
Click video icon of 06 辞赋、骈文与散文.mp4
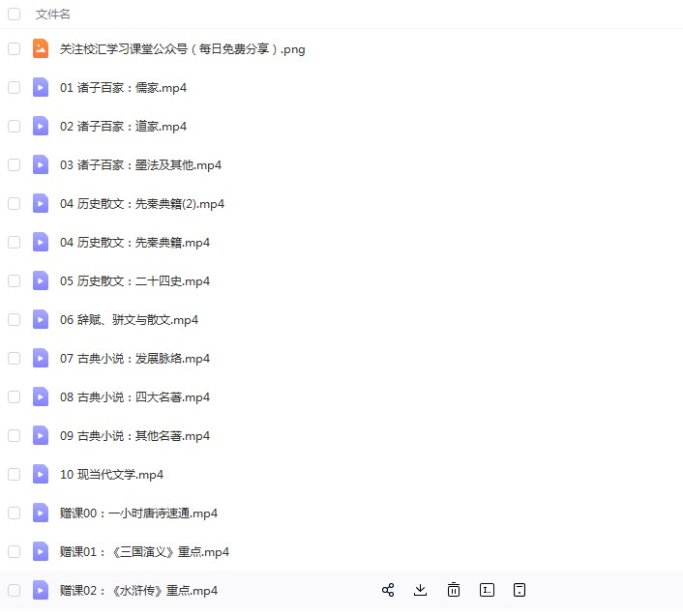coord(41,319)
